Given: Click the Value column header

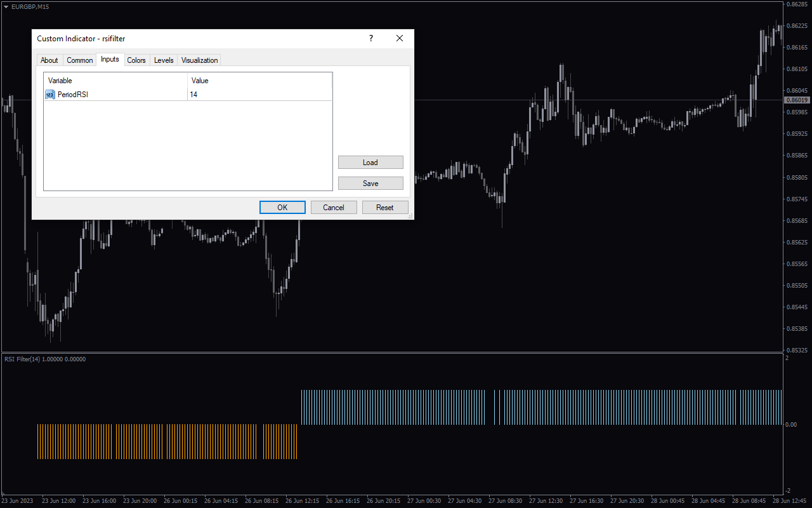Looking at the screenshot, I should coord(259,81).
